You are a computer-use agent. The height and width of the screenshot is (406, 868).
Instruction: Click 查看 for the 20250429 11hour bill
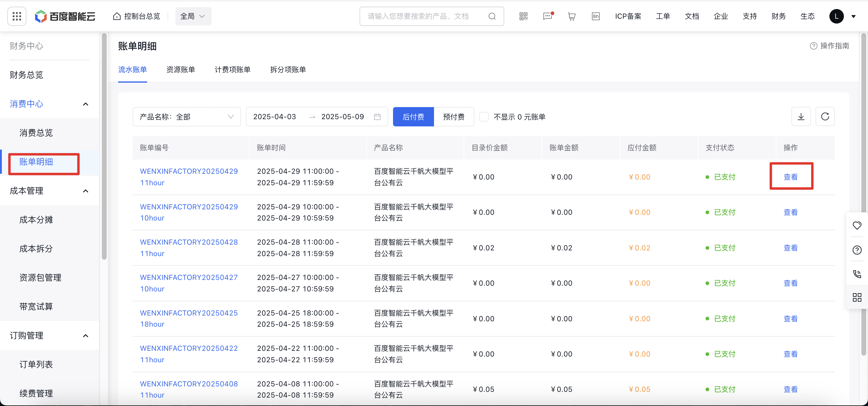tap(791, 177)
